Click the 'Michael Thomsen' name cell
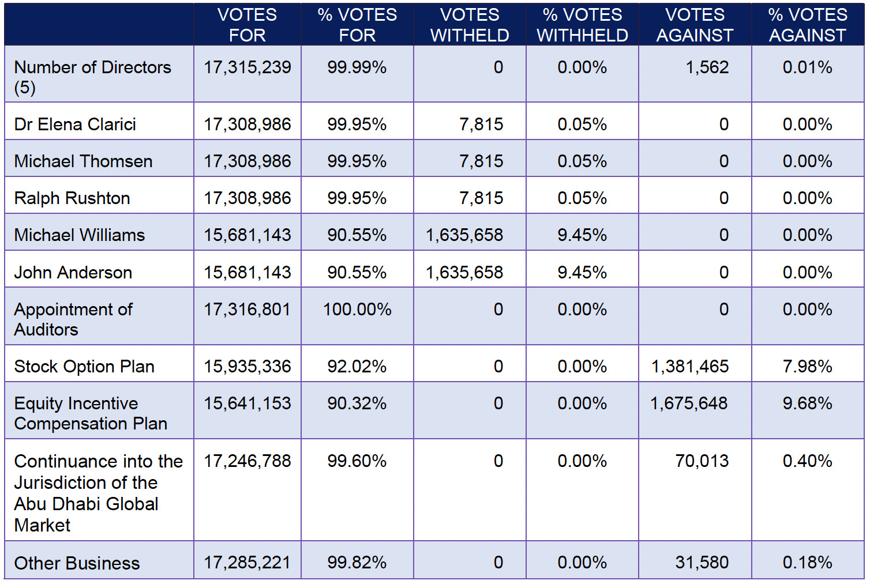This screenshot has width=870, height=588. click(83, 161)
